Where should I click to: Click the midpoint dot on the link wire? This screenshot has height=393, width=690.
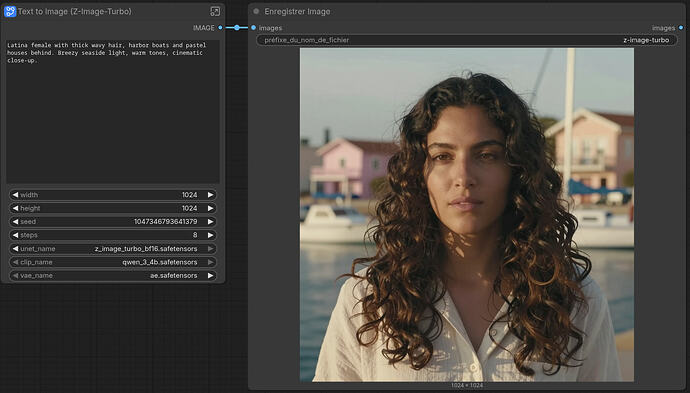click(237, 28)
